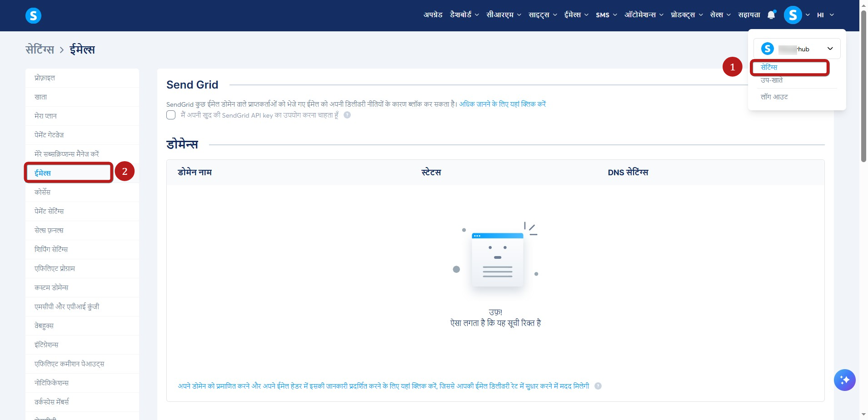
Task: Open पेमेंट गेटवेज in the sidebar
Action: [x=82, y=135]
